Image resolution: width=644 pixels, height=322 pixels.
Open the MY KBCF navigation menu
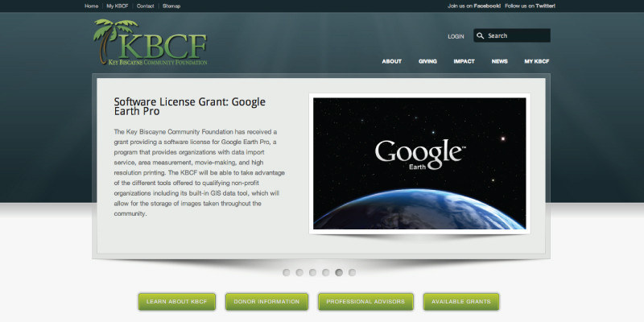click(x=536, y=62)
